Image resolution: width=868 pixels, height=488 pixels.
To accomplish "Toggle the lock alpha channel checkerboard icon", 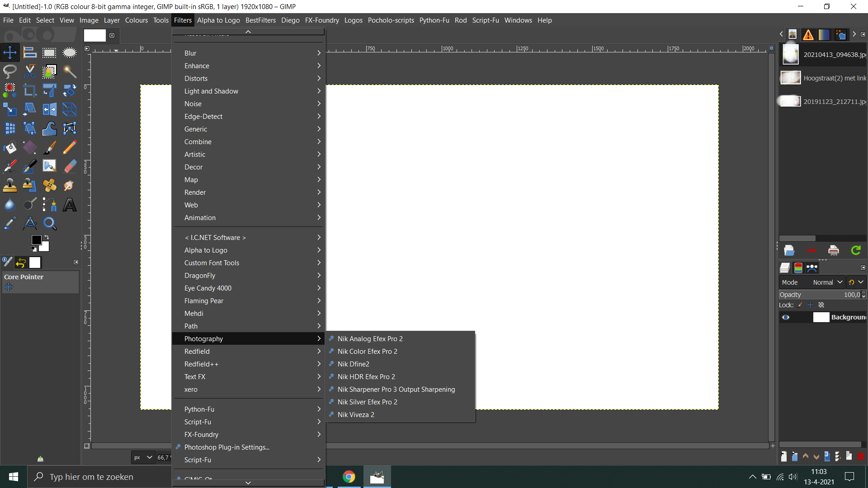I will 821,305.
